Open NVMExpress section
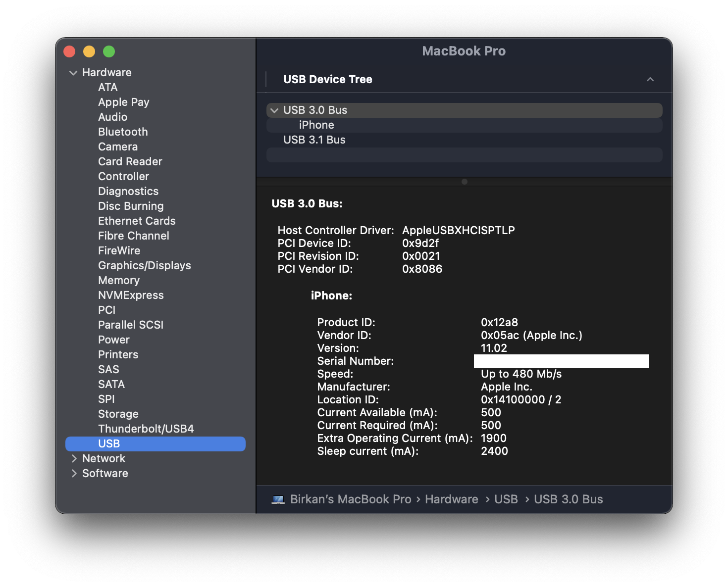The height and width of the screenshot is (587, 728). 131,295
